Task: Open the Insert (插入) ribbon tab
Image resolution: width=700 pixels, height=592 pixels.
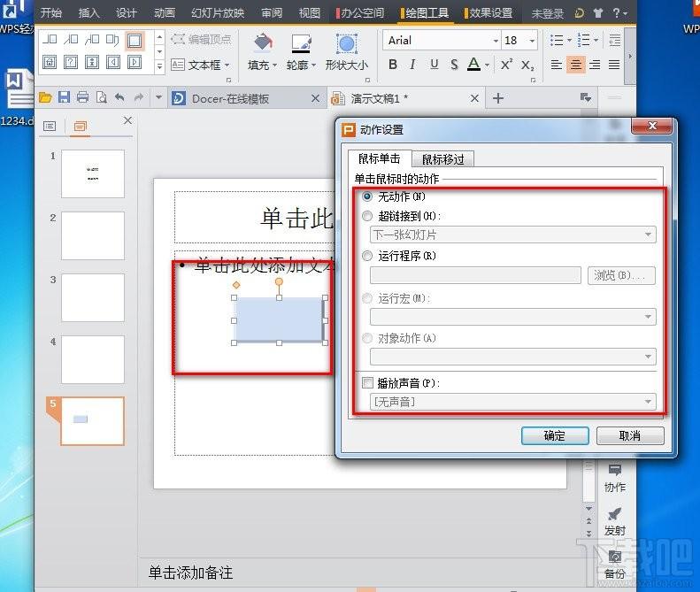Action: 88,13
